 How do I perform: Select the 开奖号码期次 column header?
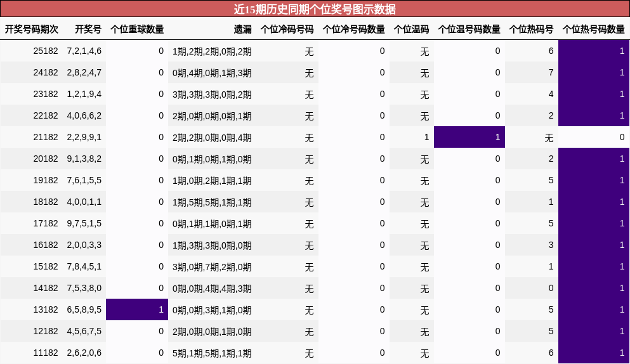point(31,29)
